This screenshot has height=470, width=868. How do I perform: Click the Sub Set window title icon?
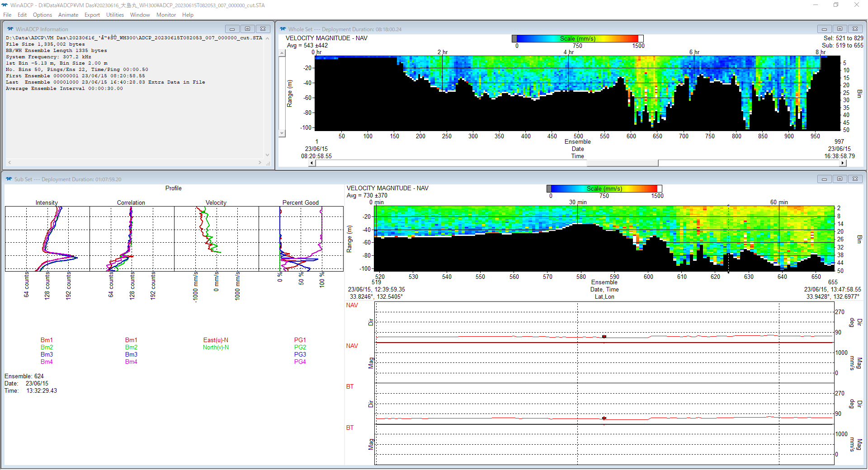pyautogui.click(x=9, y=179)
